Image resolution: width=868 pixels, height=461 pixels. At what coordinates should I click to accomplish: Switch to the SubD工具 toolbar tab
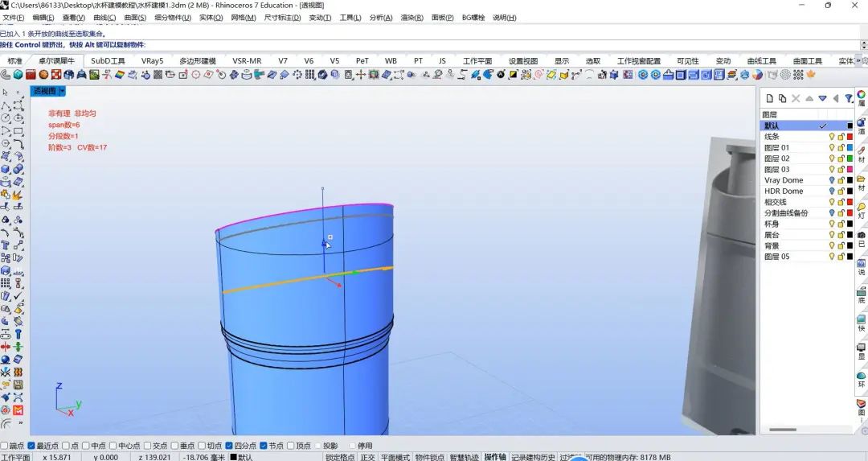point(108,61)
